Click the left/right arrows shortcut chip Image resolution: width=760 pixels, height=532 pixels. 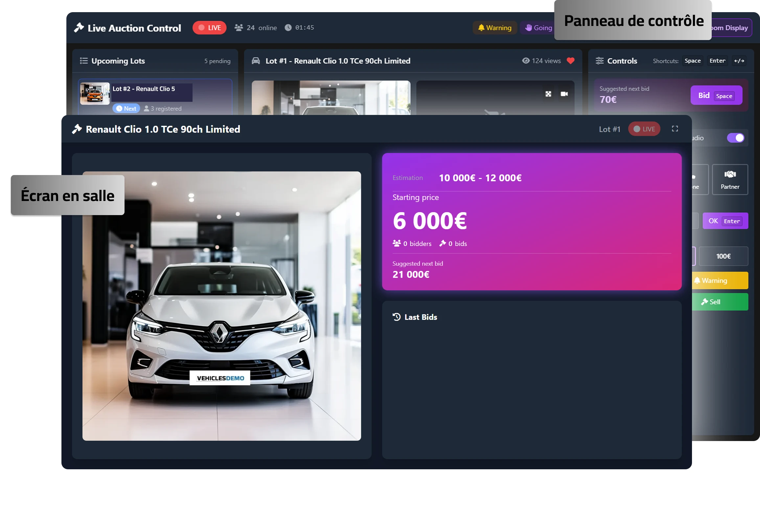[x=739, y=61]
